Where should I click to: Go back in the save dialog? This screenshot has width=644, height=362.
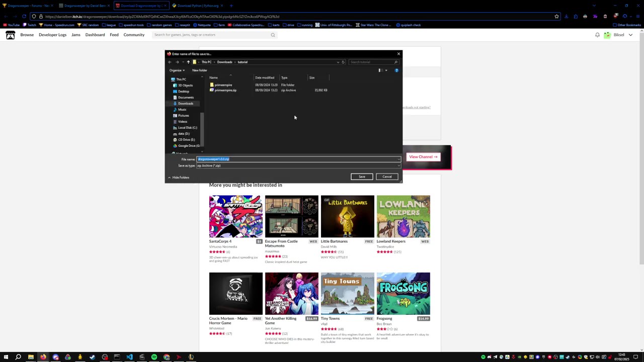click(170, 62)
